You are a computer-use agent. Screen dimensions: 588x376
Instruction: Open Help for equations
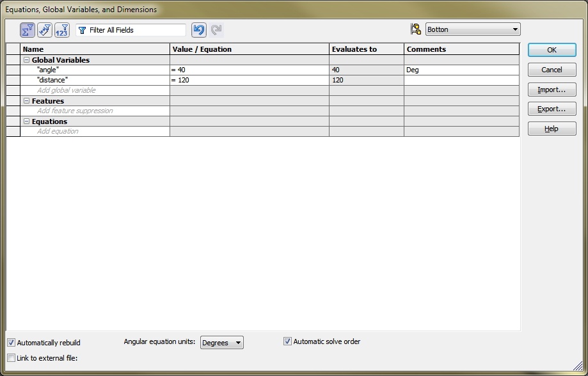[552, 129]
